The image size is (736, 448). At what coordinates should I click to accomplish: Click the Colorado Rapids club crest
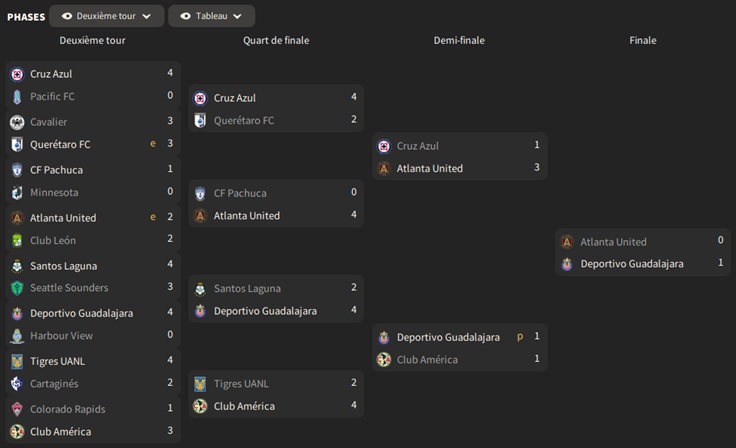(17, 409)
